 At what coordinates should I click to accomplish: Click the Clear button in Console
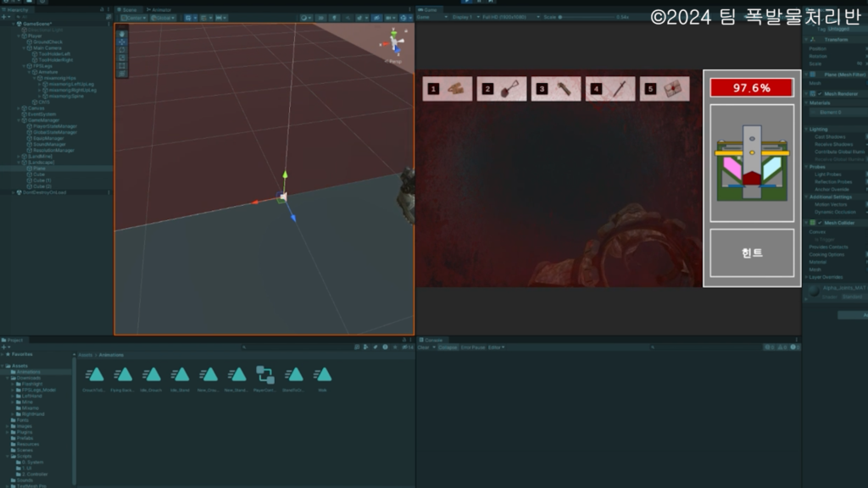423,347
